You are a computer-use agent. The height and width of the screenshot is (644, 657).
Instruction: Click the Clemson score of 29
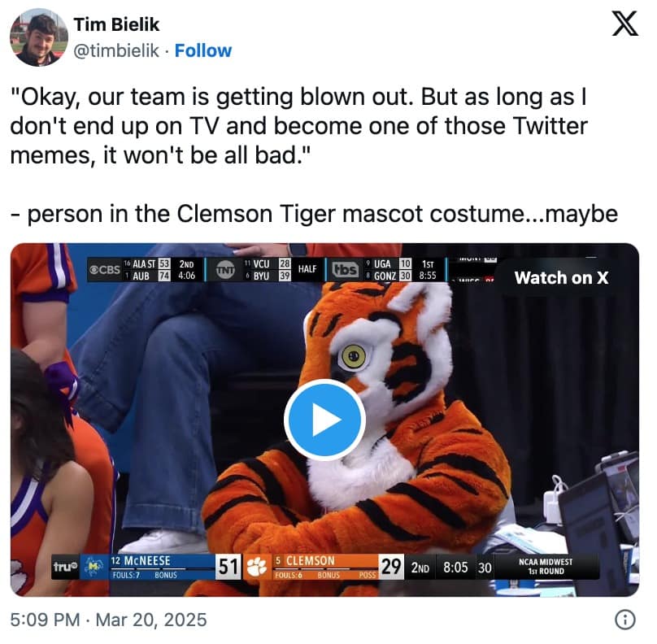[x=391, y=567]
